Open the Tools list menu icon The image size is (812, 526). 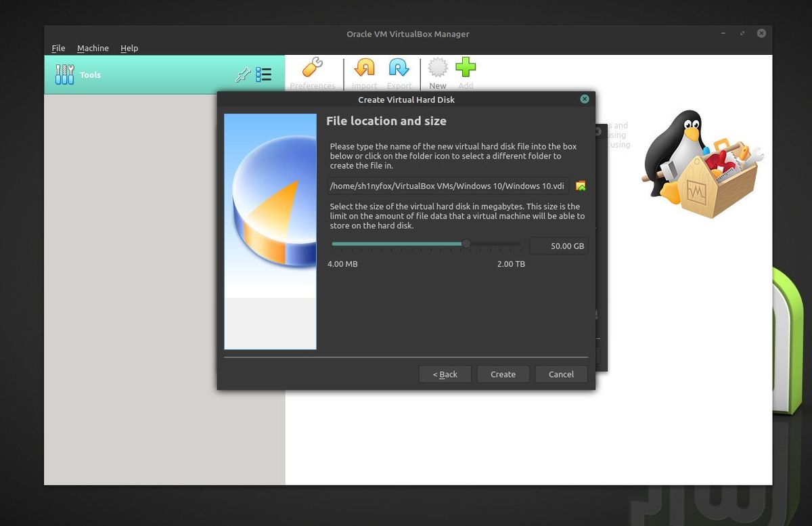[x=264, y=74]
